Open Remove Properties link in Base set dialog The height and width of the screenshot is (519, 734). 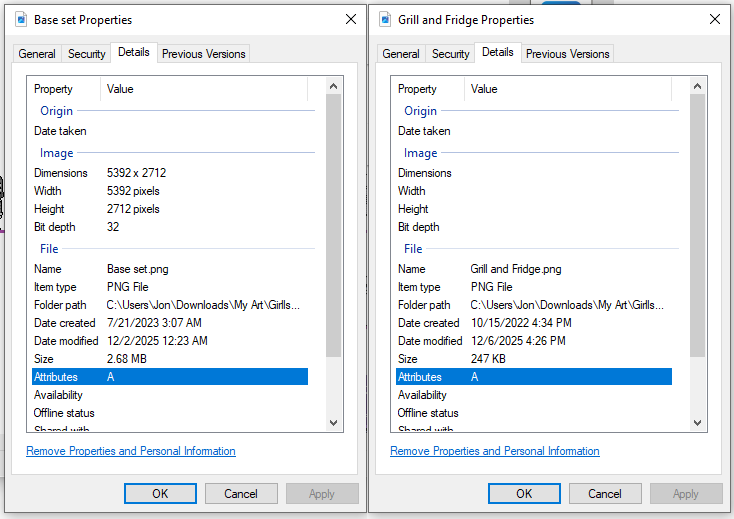(x=131, y=451)
